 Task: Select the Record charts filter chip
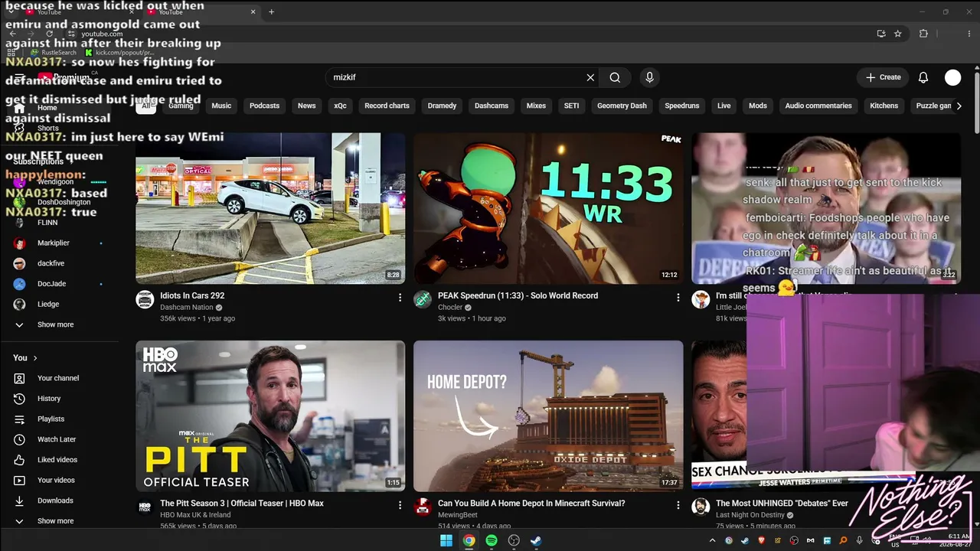coord(387,106)
